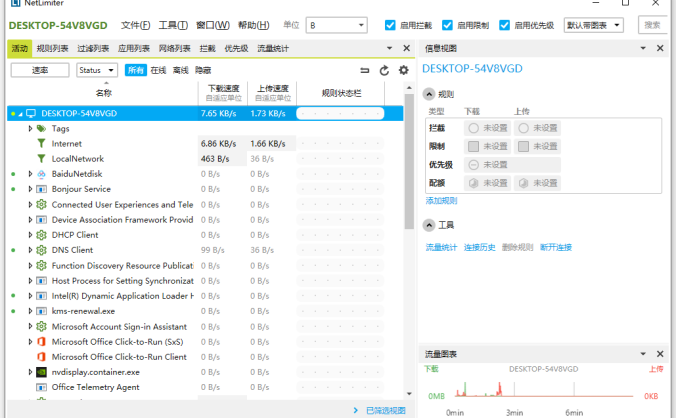The image size is (676, 418).
Task: Click the activity list vertical scrollbar thumb
Action: pyautogui.click(x=409, y=162)
